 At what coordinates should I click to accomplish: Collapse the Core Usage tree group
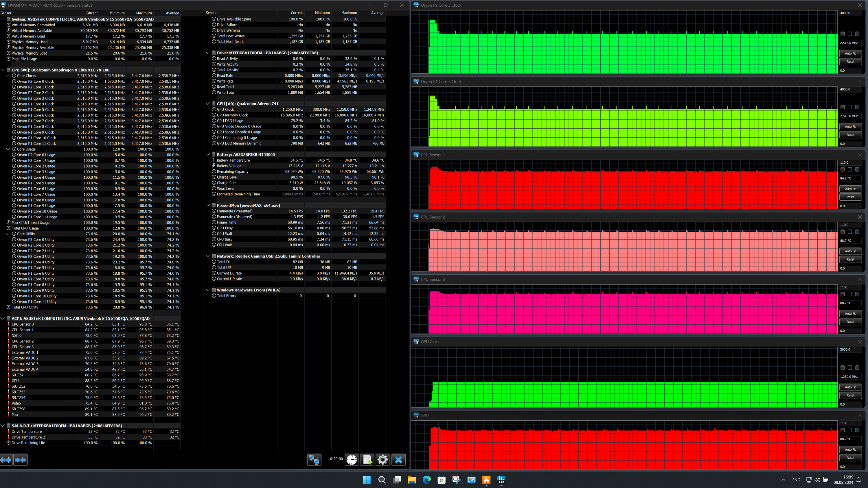click(8, 149)
